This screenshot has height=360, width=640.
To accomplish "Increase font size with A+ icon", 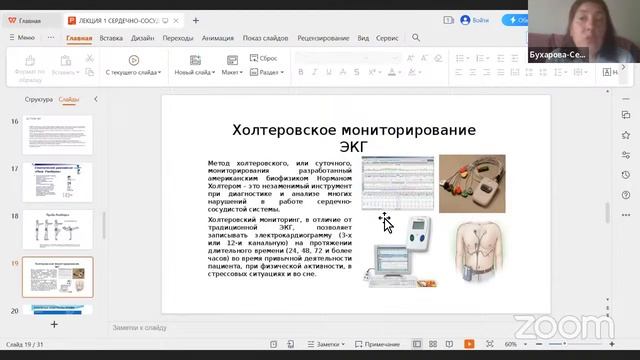I will pos(411,58).
